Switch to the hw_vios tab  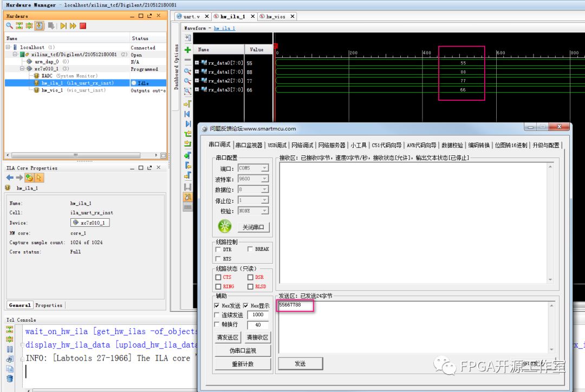pyautogui.click(x=277, y=17)
